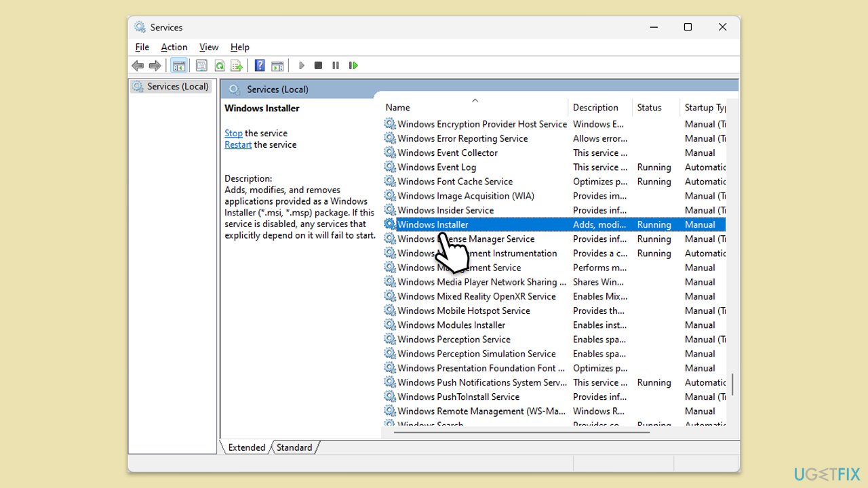Sort by the Description column header
Viewport: 868px width, 488px height.
(601, 107)
